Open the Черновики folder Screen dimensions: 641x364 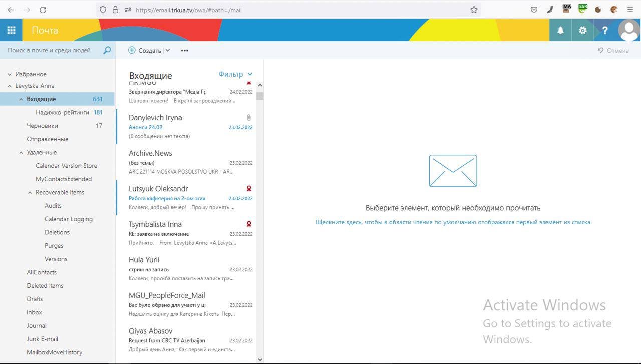pos(42,126)
